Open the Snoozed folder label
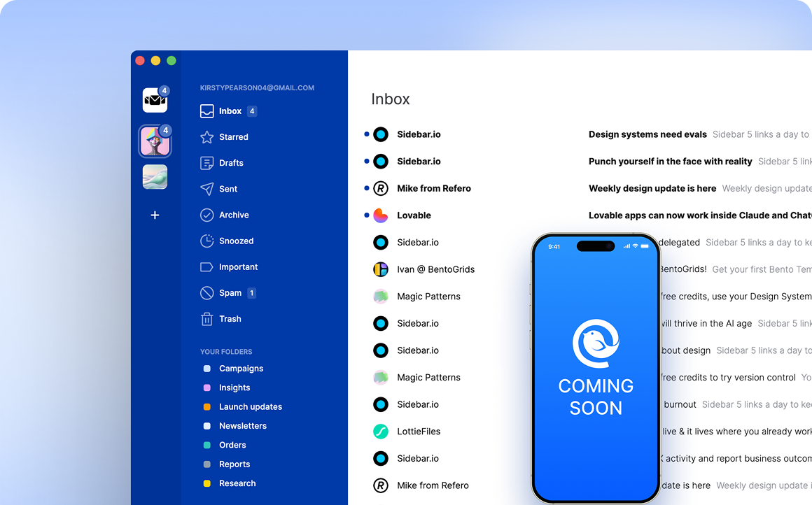812x505 pixels. pyautogui.click(x=236, y=241)
